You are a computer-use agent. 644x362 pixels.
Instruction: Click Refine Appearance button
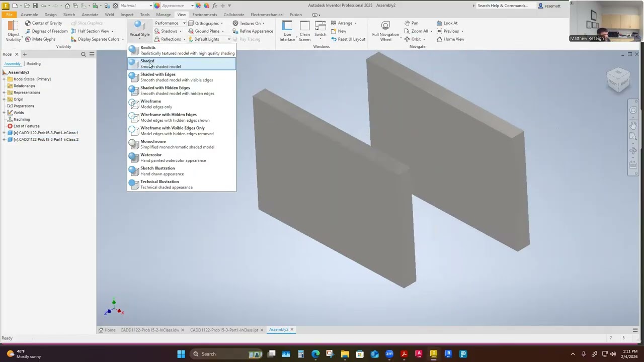click(x=253, y=31)
